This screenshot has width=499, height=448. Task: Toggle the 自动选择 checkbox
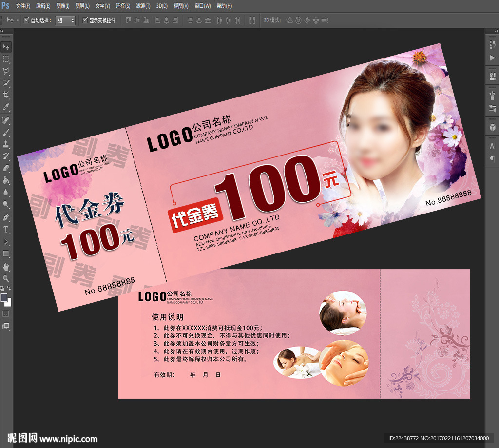[27, 20]
